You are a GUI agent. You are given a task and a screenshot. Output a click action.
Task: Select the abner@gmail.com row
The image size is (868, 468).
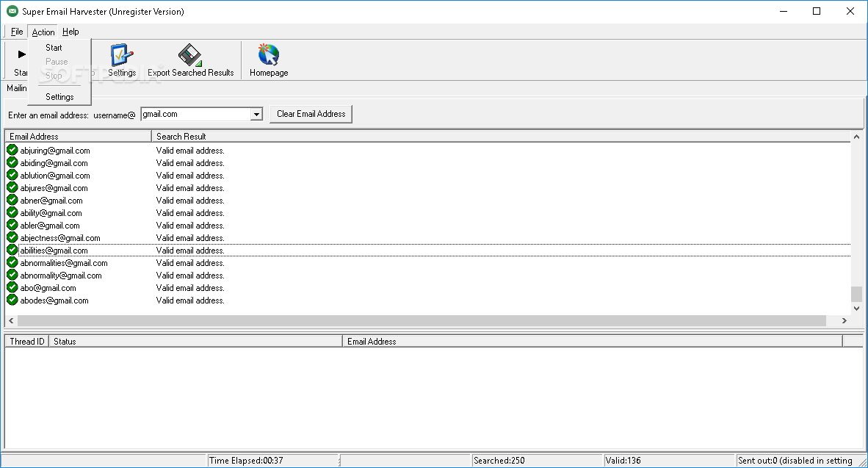tap(428, 200)
